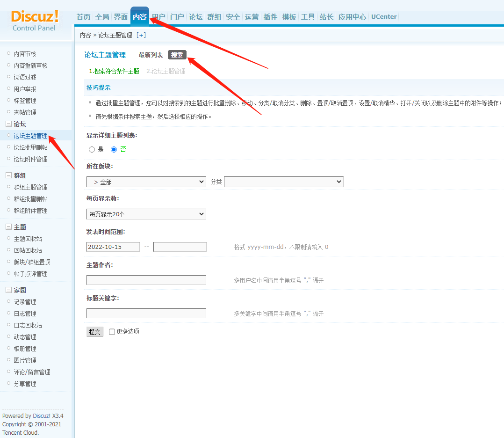The width and height of the screenshot is (504, 438).
Task: Collapse the 论坛 section in sidebar
Action: coord(8,124)
